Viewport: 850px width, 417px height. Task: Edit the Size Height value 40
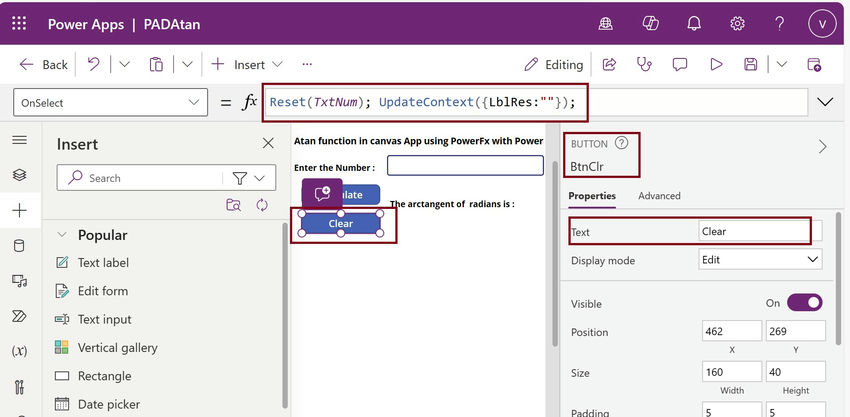796,372
